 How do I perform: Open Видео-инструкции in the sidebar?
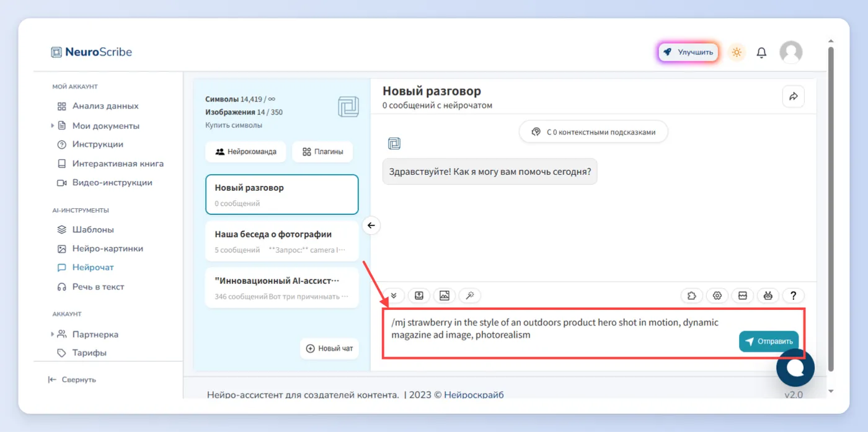click(105, 183)
